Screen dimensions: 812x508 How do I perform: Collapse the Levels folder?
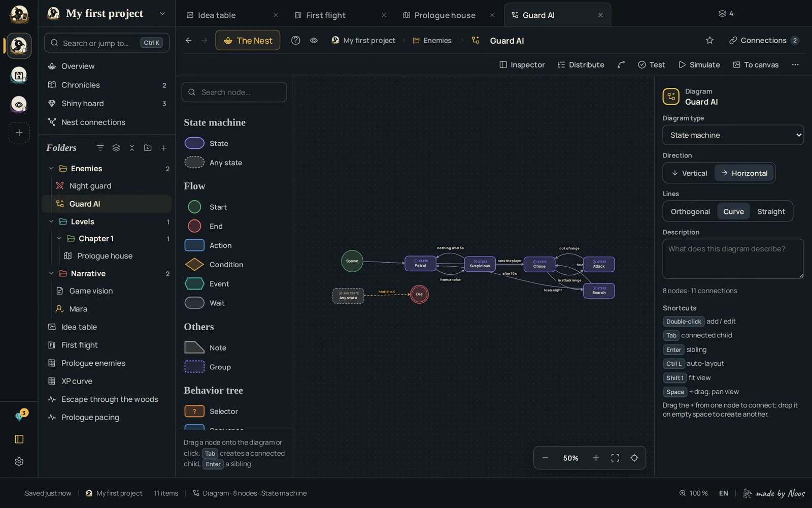pos(51,221)
